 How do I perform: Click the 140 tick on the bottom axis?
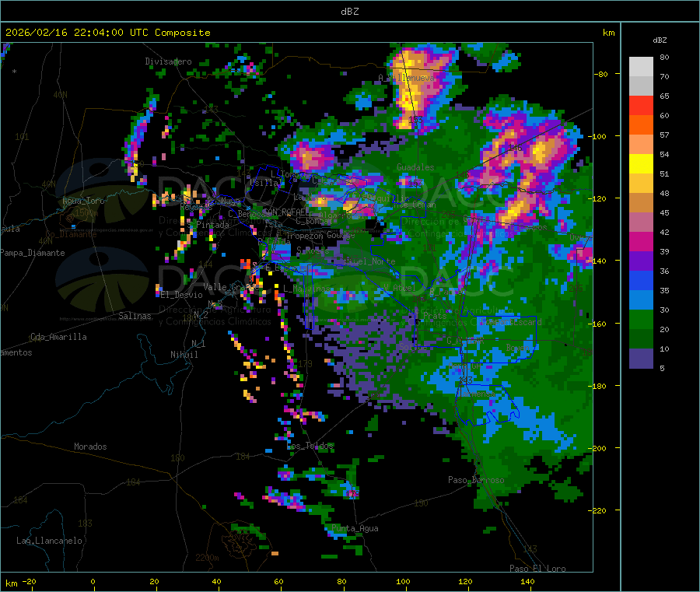527,582
